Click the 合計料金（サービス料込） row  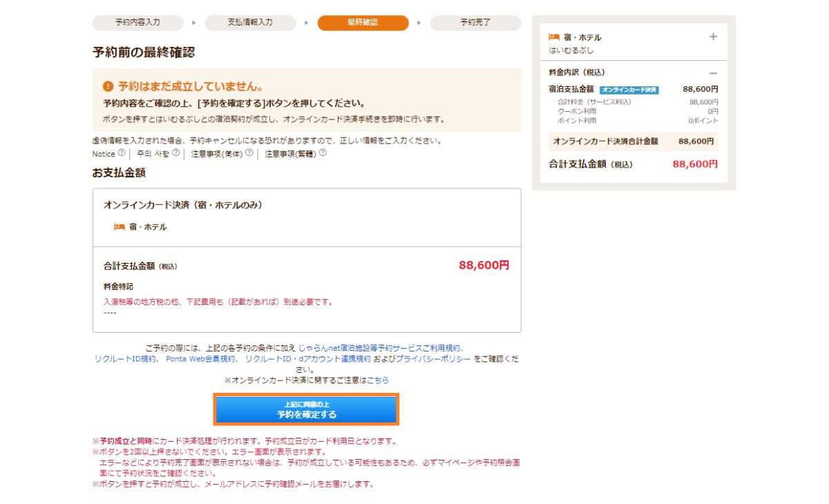(638, 102)
